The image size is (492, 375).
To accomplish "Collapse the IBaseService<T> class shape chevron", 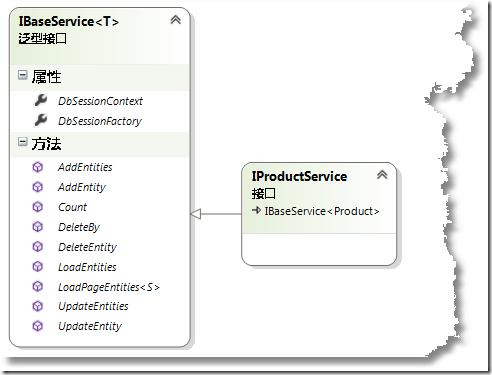I will [x=176, y=20].
